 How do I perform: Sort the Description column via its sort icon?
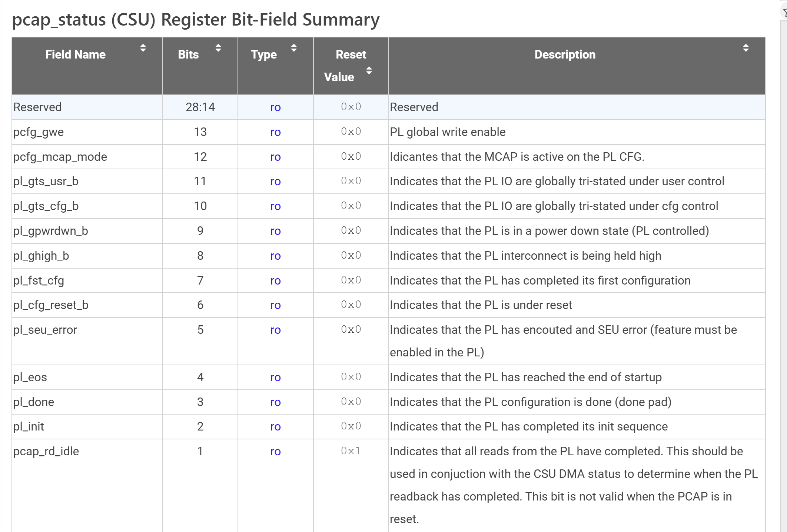pyautogui.click(x=745, y=48)
